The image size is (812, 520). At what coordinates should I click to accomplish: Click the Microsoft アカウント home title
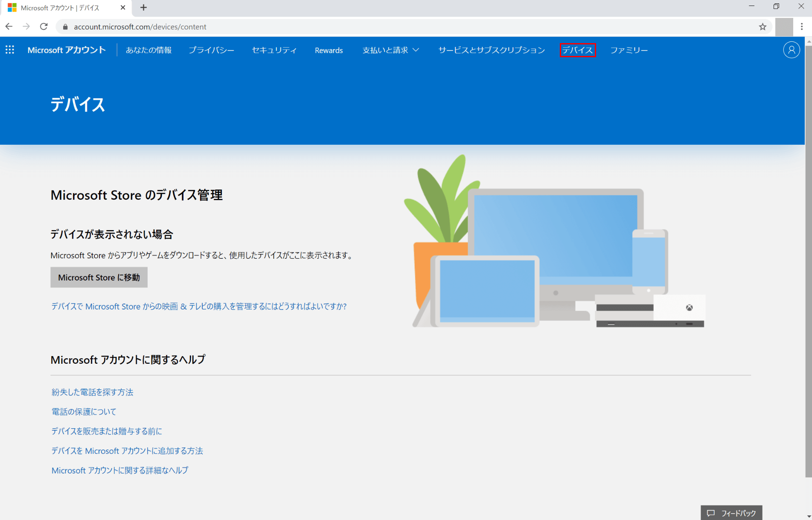[67, 50]
